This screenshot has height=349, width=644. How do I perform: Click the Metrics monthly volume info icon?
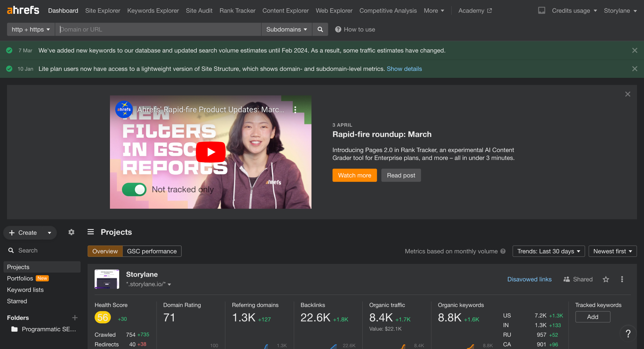coord(503,251)
